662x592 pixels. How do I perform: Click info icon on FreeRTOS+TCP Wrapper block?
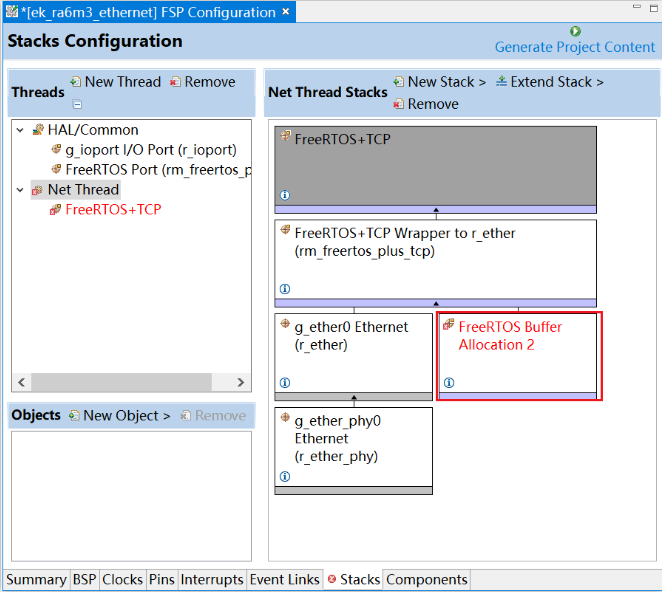pyautogui.click(x=285, y=288)
